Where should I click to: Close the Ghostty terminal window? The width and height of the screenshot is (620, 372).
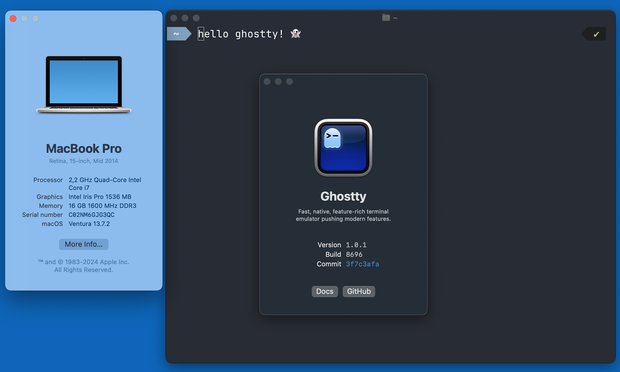174,18
